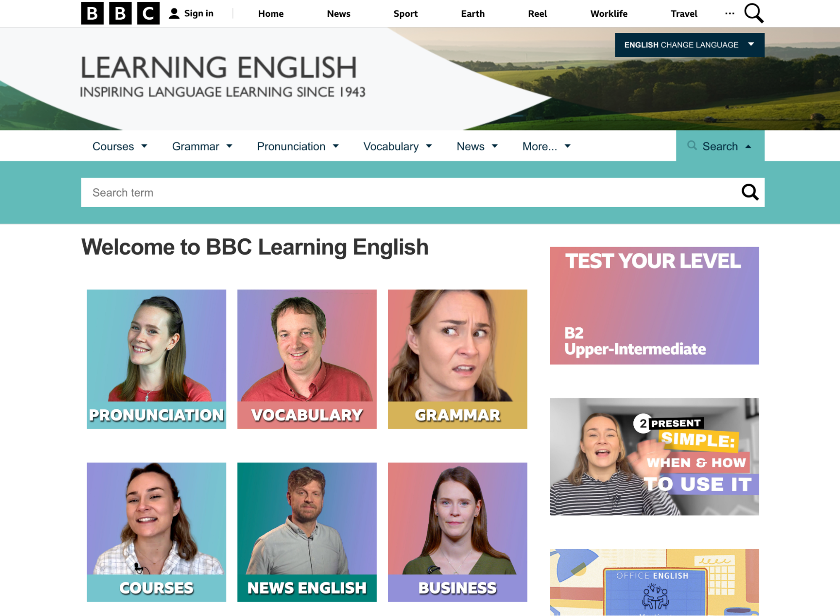This screenshot has height=616, width=840.
Task: Collapse the Search panel toggle arrow
Action: 748,146
